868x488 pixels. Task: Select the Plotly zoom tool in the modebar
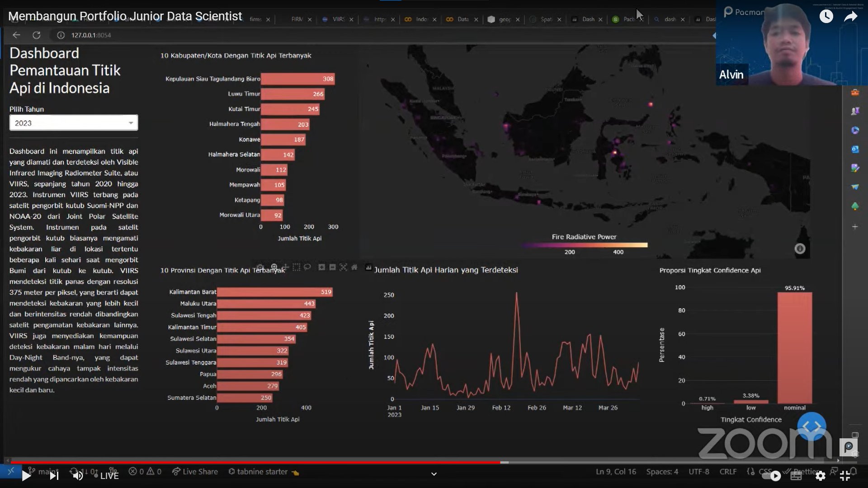click(274, 267)
